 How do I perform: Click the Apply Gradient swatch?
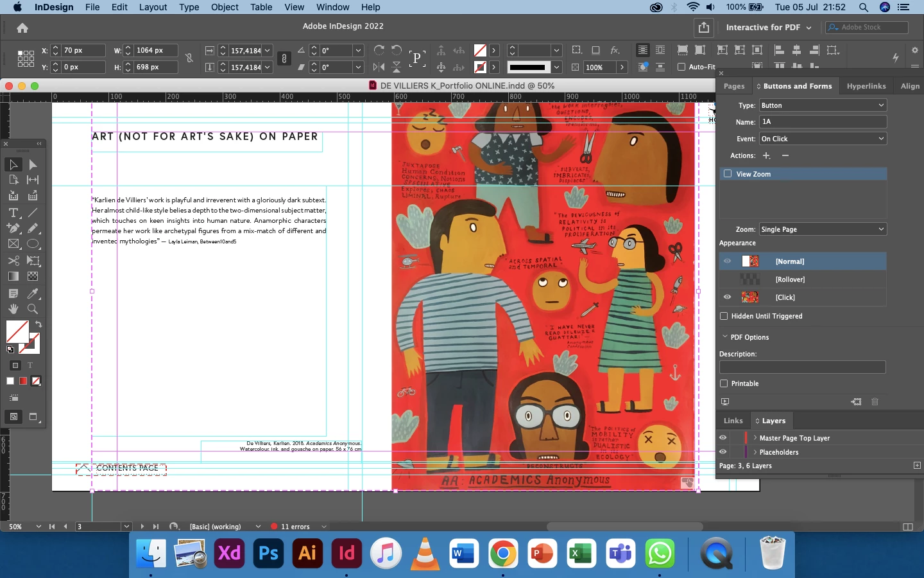(23, 381)
